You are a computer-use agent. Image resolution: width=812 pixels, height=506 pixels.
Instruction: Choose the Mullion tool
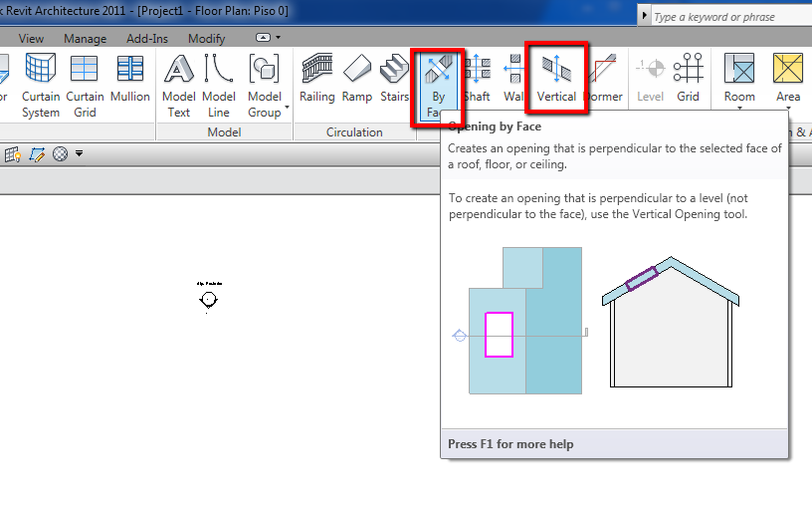click(x=130, y=78)
